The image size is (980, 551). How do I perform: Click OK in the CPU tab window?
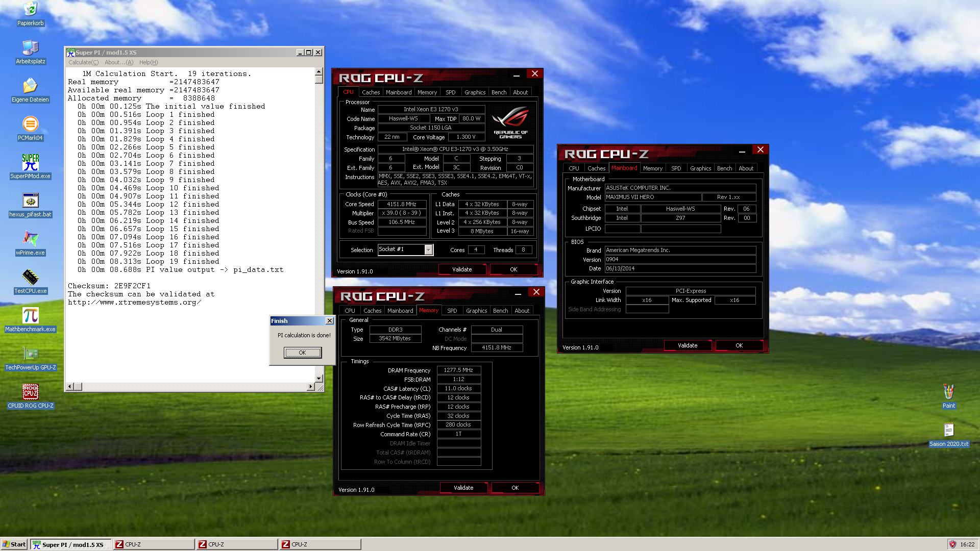point(513,269)
